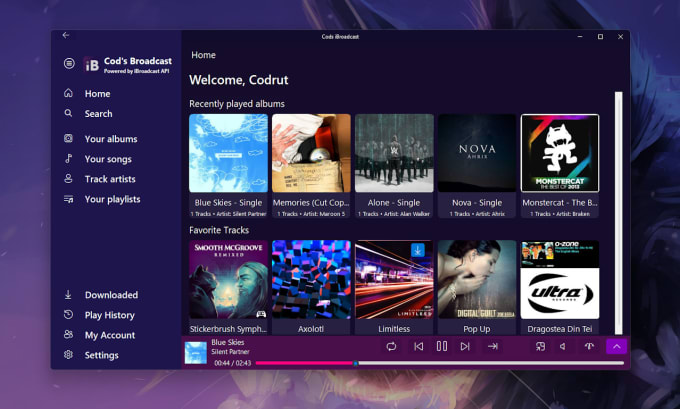Click the skip-to-end arrow icon

(x=493, y=346)
